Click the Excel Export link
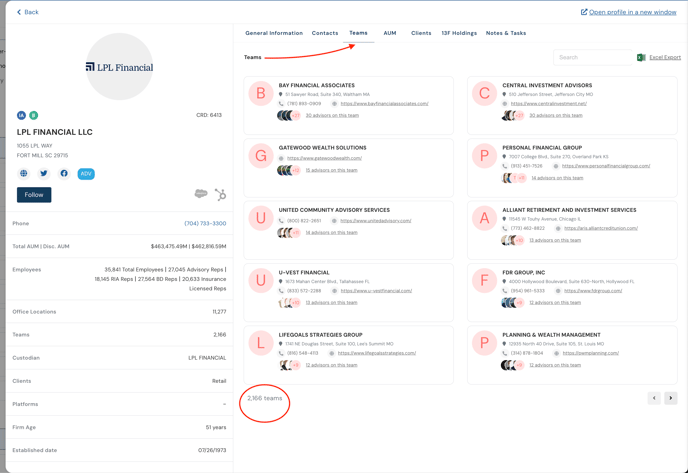The image size is (688, 473). pyautogui.click(x=665, y=57)
